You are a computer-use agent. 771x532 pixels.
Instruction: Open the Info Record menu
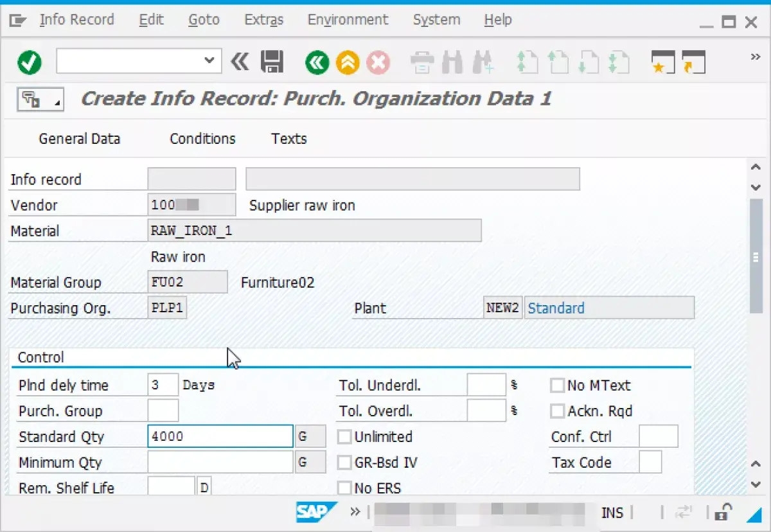click(x=76, y=20)
